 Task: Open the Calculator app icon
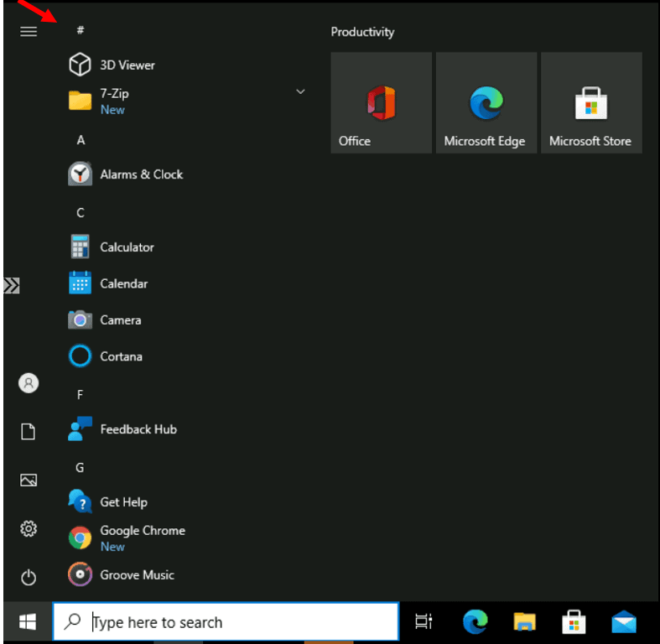80,247
